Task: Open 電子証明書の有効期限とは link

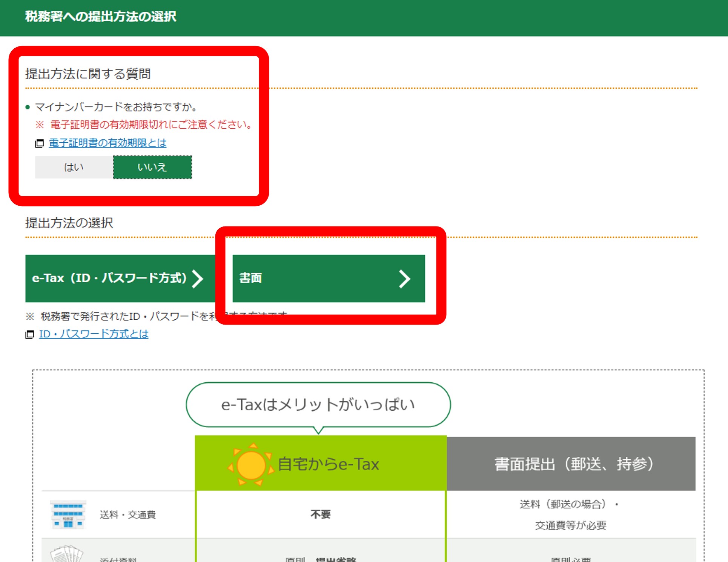Action: pyautogui.click(x=108, y=143)
